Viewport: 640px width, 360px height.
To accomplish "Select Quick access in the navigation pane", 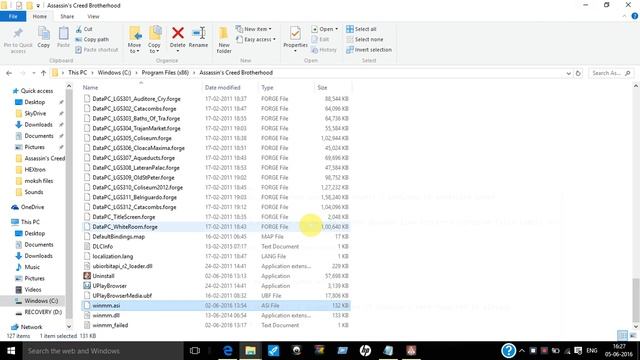I will click(x=37, y=91).
